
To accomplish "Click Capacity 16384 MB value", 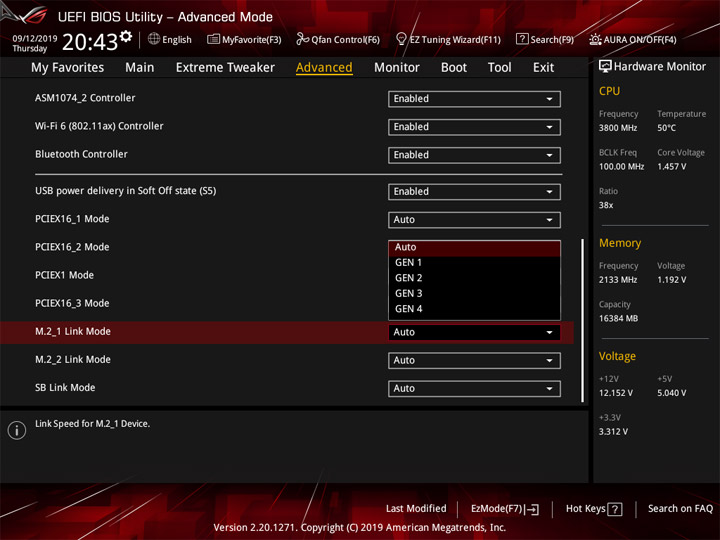I will [x=618, y=318].
